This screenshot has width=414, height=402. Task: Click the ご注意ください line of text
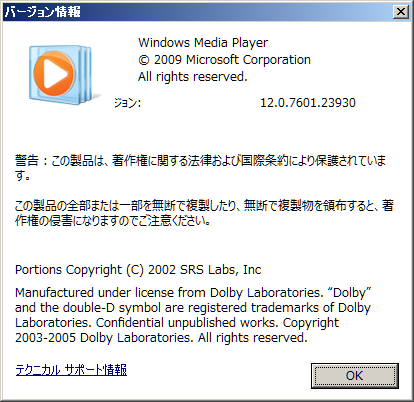point(113,220)
